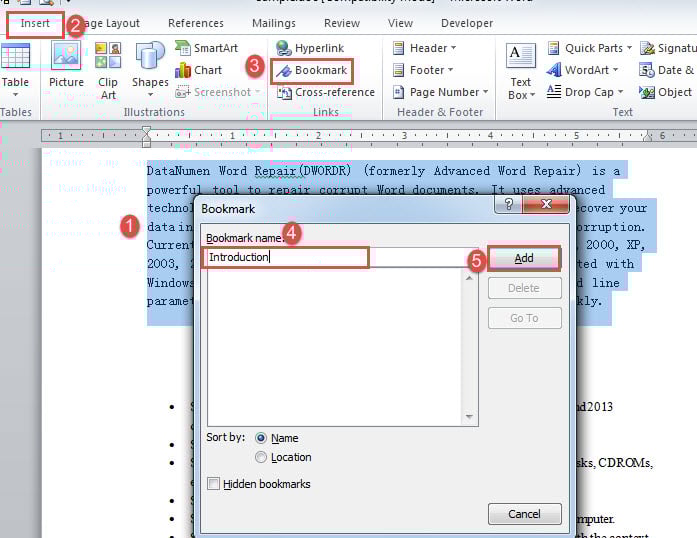This screenshot has width=697, height=538.
Task: Close the Bookmark dialog
Action: pyautogui.click(x=546, y=204)
